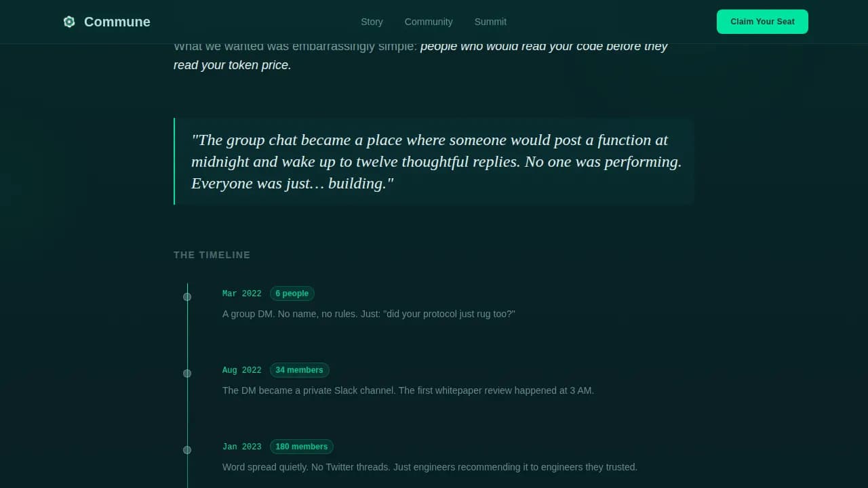The image size is (868, 488).
Task: Click the Commune wordmark in the header
Action: (117, 21)
